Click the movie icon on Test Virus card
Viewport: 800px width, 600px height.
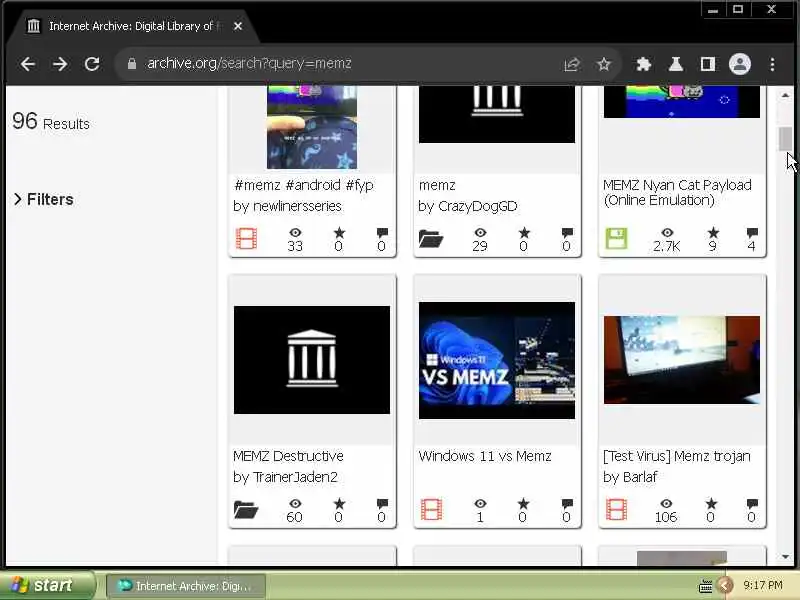[616, 509]
